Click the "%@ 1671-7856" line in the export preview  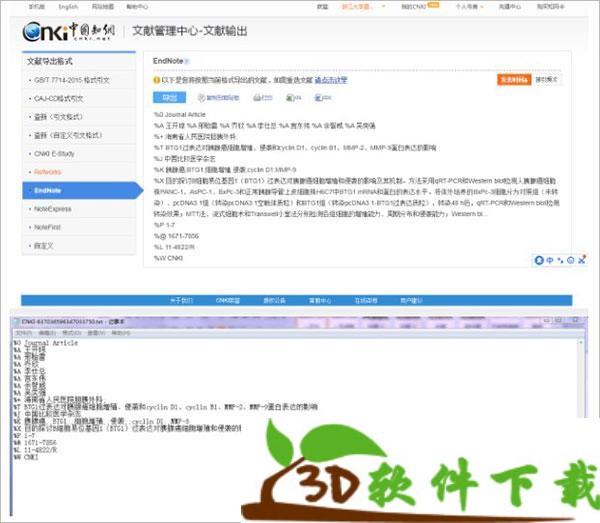[x=176, y=236]
